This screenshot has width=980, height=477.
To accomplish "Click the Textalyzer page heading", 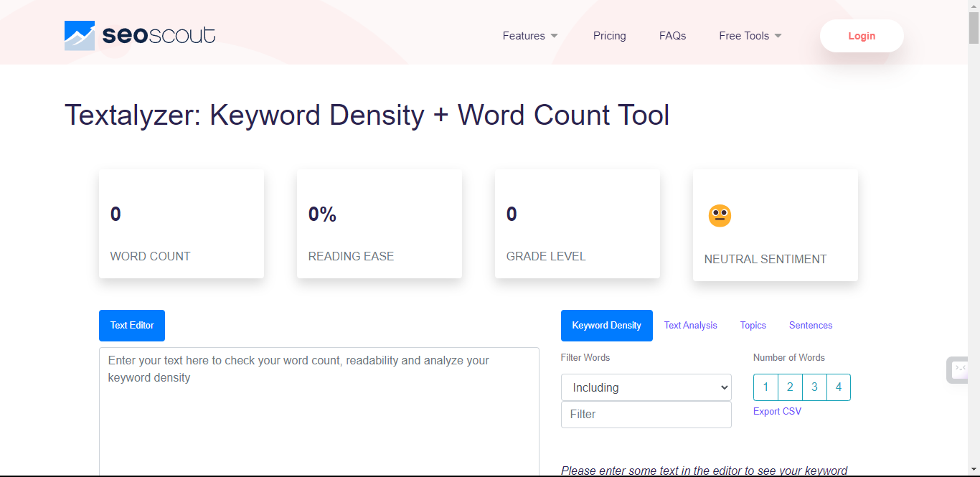I will (x=367, y=115).
